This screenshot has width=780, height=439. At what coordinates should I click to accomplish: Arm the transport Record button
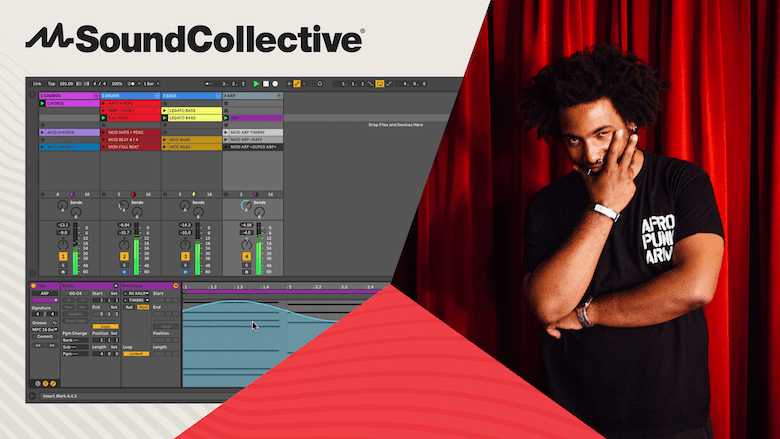tap(275, 84)
